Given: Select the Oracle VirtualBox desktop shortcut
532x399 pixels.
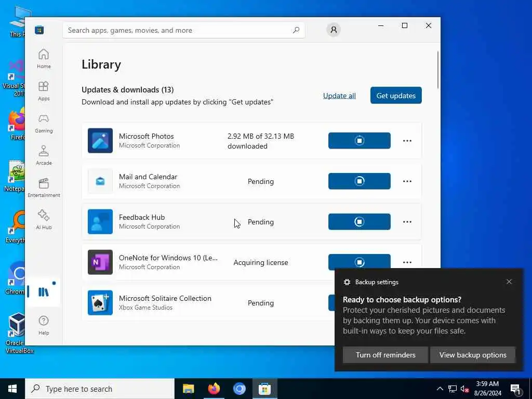Looking at the screenshot, I should pyautogui.click(x=17, y=333).
